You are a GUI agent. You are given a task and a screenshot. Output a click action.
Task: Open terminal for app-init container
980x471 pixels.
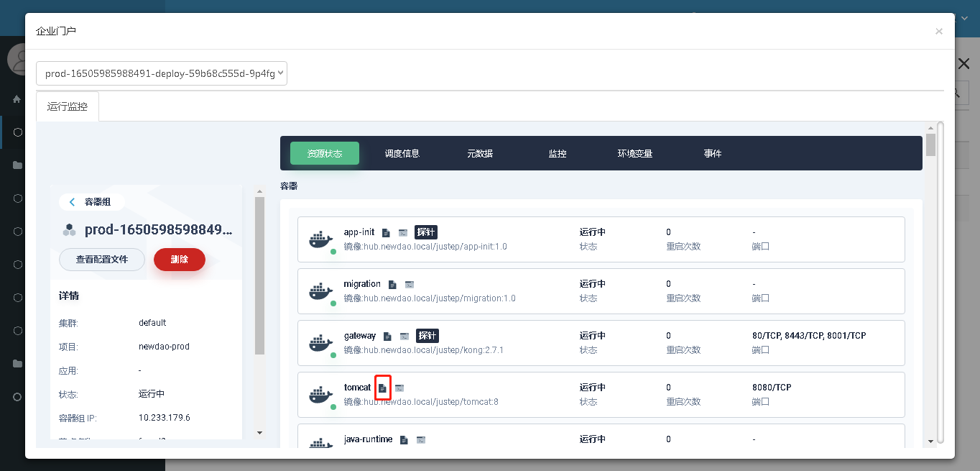point(403,232)
